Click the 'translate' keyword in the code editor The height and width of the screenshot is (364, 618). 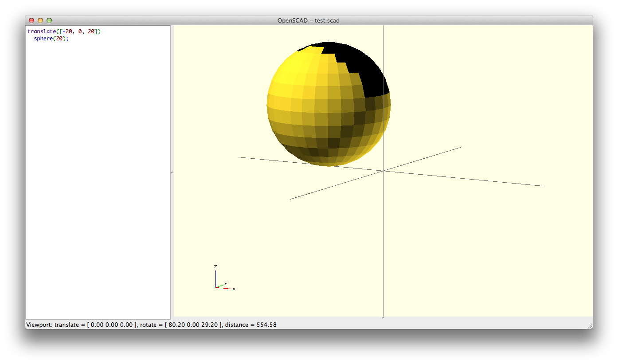(42, 31)
